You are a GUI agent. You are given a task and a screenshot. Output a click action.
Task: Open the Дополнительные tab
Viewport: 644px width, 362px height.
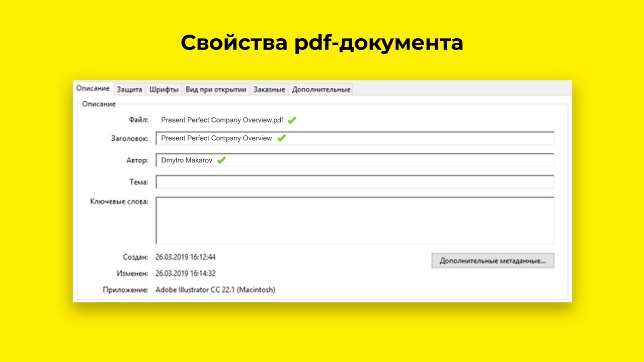point(321,89)
